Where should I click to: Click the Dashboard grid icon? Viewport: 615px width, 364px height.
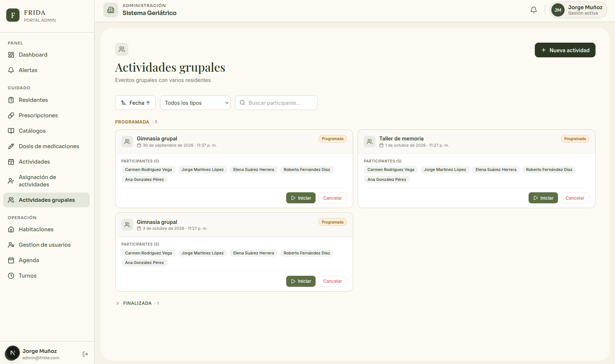11,55
